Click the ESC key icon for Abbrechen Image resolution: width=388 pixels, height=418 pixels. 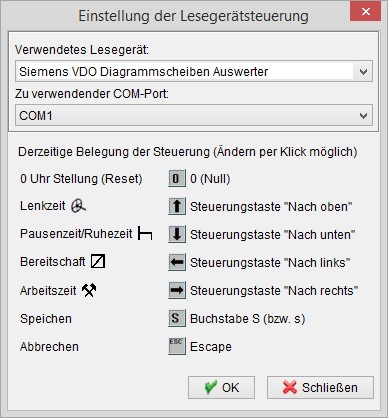(177, 347)
